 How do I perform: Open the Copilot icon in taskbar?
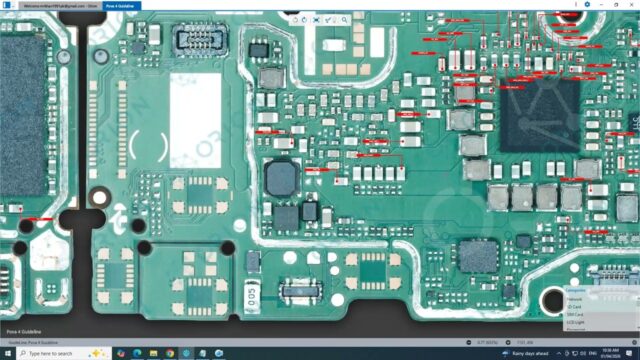120,353
